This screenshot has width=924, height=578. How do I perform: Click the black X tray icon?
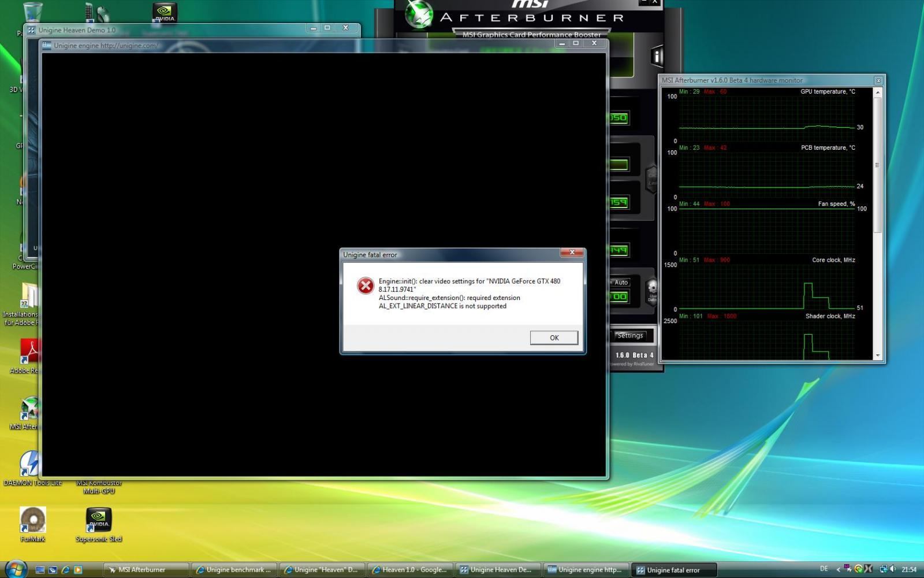(x=867, y=569)
